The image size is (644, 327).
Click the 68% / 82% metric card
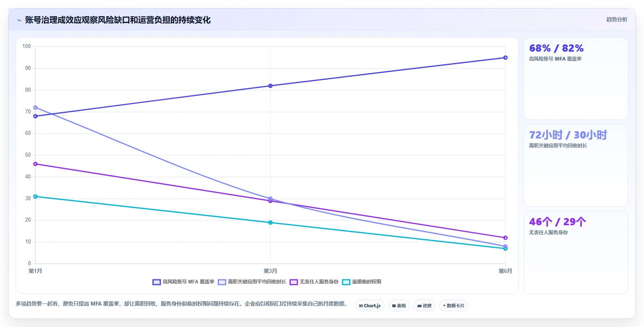coord(575,79)
